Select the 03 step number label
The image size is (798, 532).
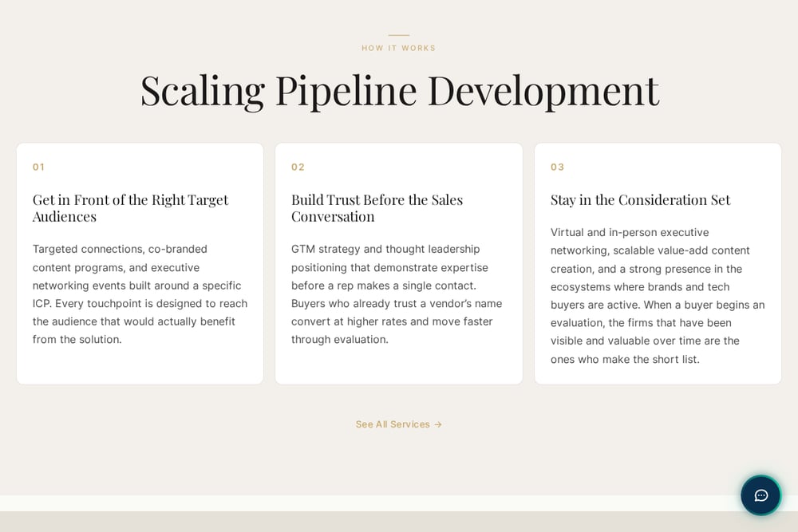pos(557,167)
